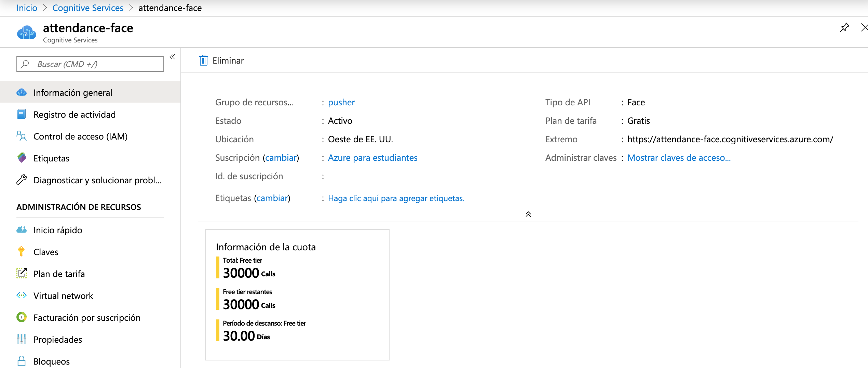Click the Inicio rápido icon
Viewport: 868px width, 368px height.
click(22, 229)
